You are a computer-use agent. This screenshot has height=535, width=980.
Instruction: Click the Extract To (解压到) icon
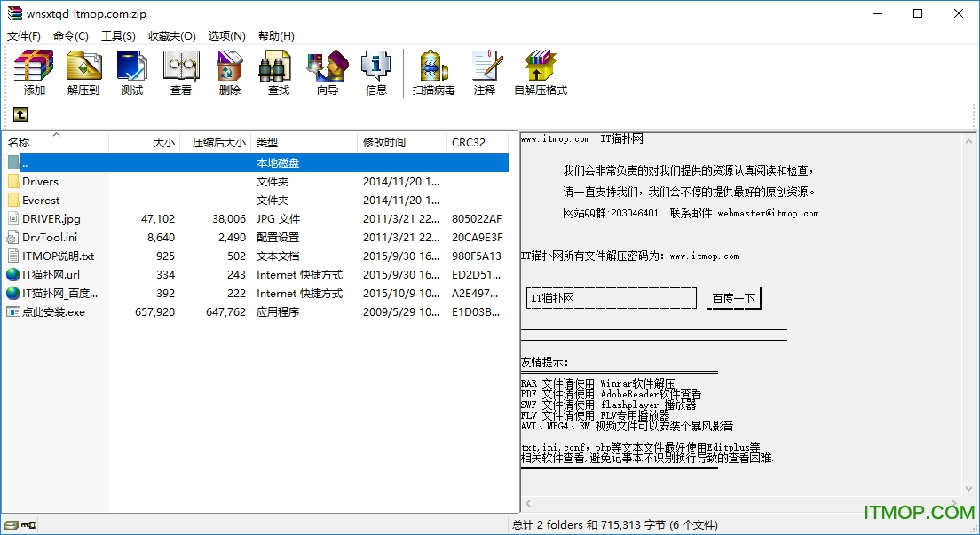[x=83, y=73]
